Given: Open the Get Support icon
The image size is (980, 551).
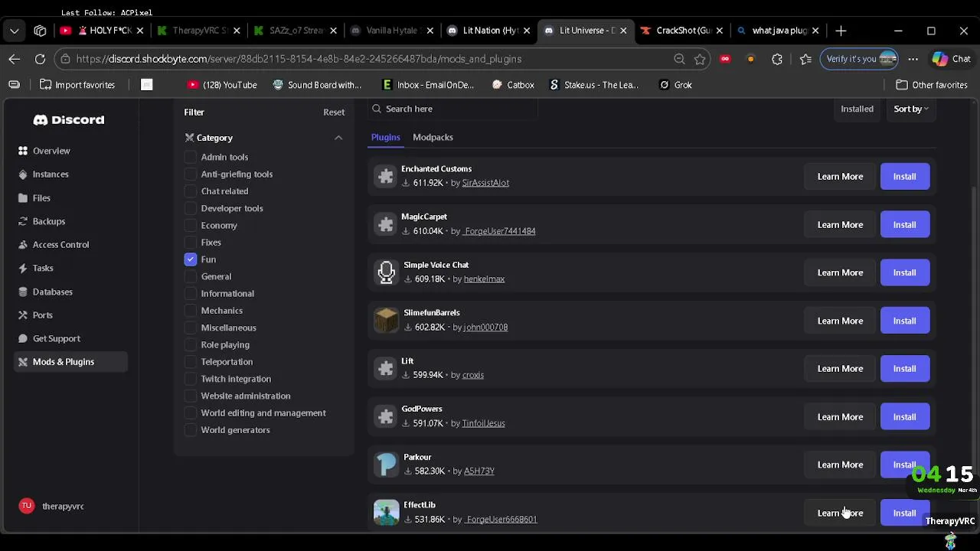Looking at the screenshot, I should (23, 338).
